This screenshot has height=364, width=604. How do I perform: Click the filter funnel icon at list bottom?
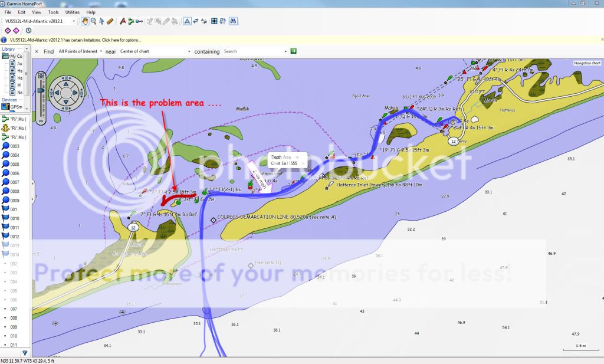(25, 353)
